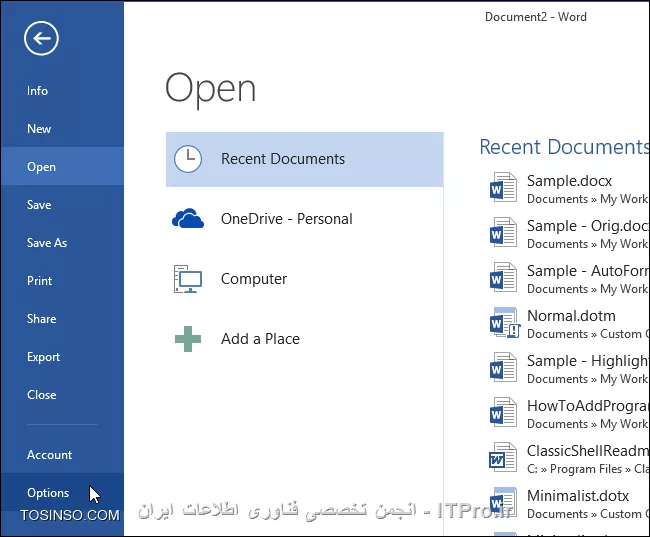Click the template icon beside Normal.dotm
650x537 pixels.
coord(504,323)
